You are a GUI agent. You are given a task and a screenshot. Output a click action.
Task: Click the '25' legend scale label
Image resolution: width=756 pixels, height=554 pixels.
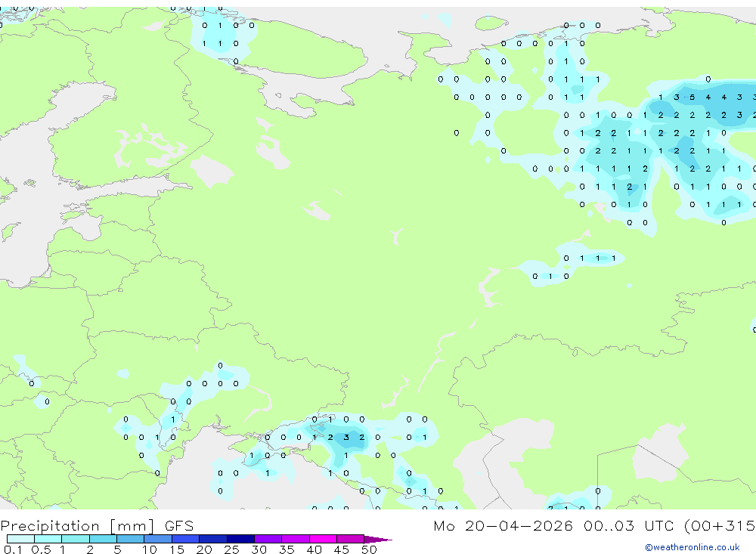click(x=231, y=549)
